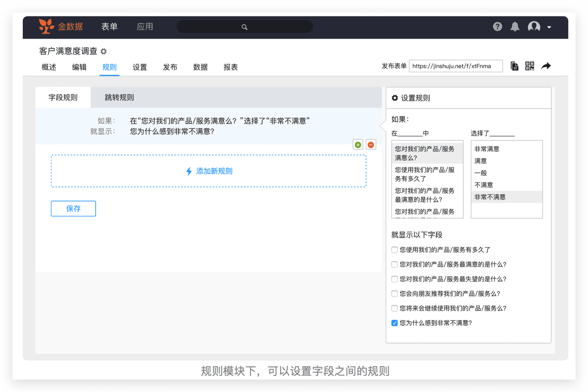The width and height of the screenshot is (588, 392).
Task: Select 您对我们的产品/服务最满意的是什么? in field list
Action: 427,195
